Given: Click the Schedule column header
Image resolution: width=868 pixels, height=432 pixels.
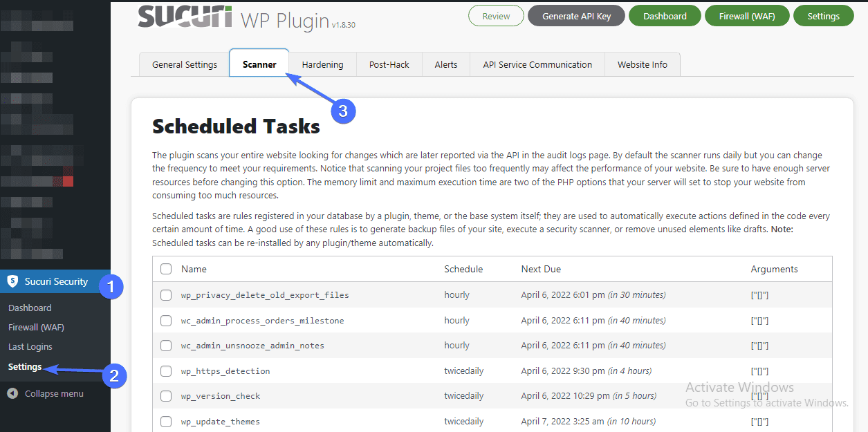Looking at the screenshot, I should 463,269.
